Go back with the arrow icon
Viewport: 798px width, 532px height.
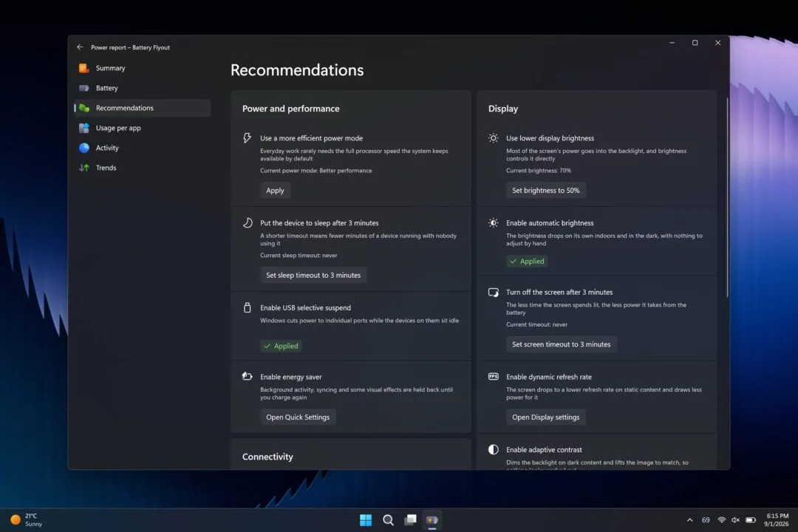[80, 47]
